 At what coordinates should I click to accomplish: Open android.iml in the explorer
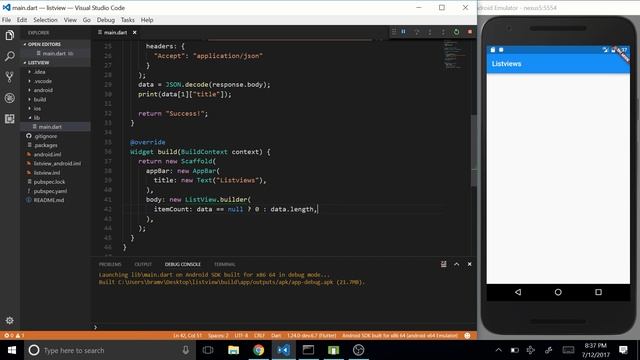coord(56,154)
